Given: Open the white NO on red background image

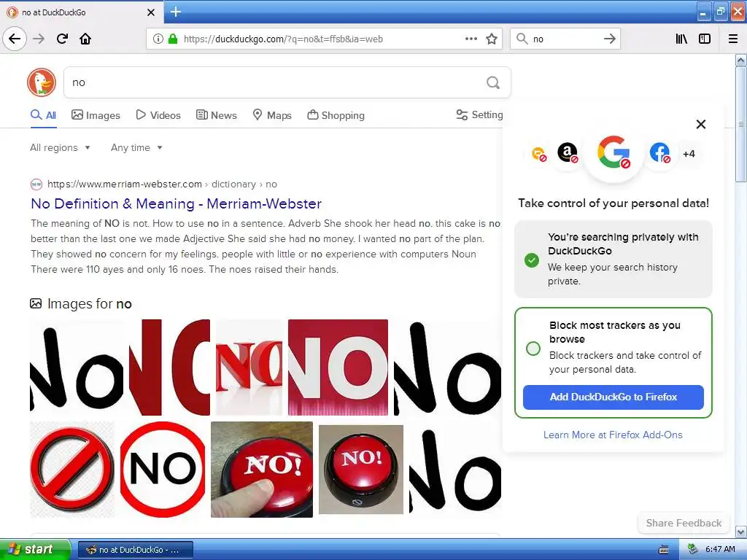Looking at the screenshot, I should click(x=338, y=367).
